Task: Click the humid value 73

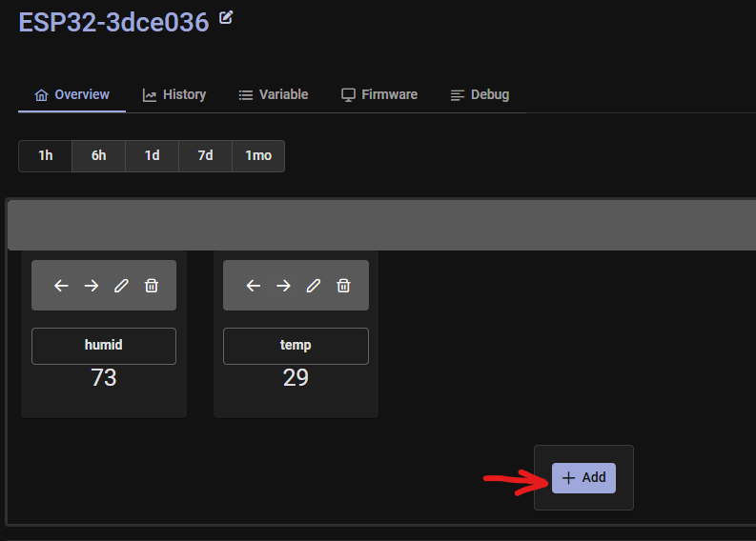Action: click(x=104, y=378)
